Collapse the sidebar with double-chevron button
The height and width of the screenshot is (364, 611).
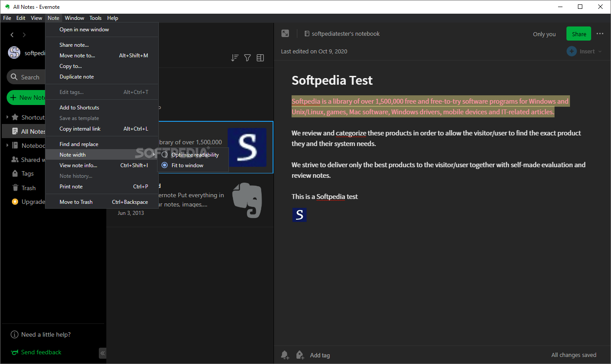(x=102, y=353)
